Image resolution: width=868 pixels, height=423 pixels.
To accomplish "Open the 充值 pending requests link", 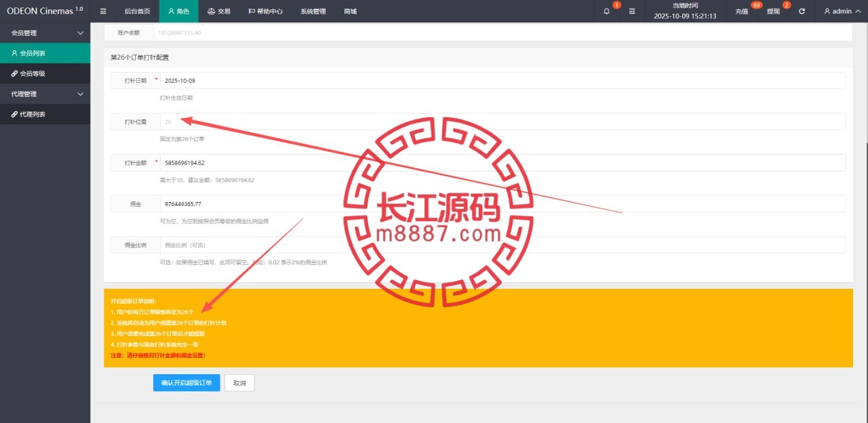I will [x=742, y=12].
